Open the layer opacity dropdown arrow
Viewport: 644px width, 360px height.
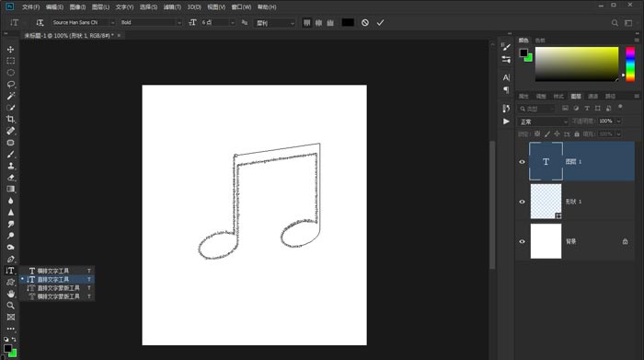pyautogui.click(x=618, y=122)
